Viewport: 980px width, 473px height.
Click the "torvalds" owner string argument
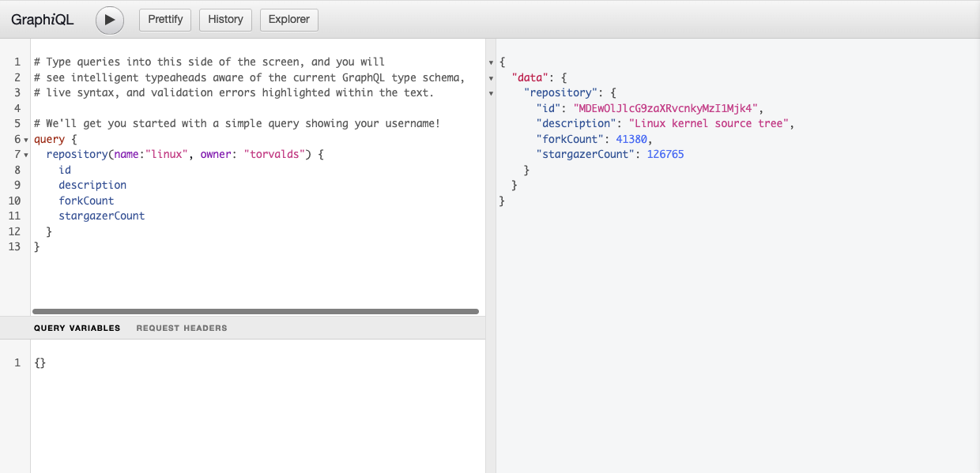pos(273,154)
